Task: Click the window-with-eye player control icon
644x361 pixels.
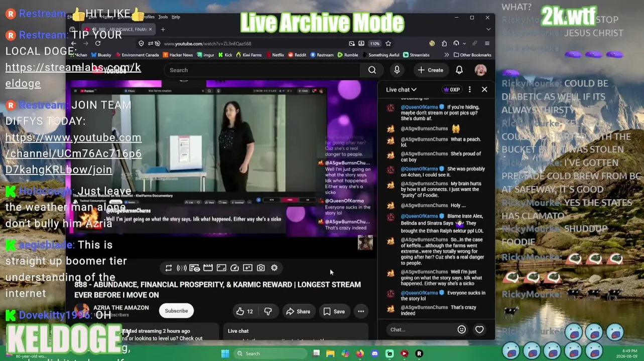Action: pos(195,268)
